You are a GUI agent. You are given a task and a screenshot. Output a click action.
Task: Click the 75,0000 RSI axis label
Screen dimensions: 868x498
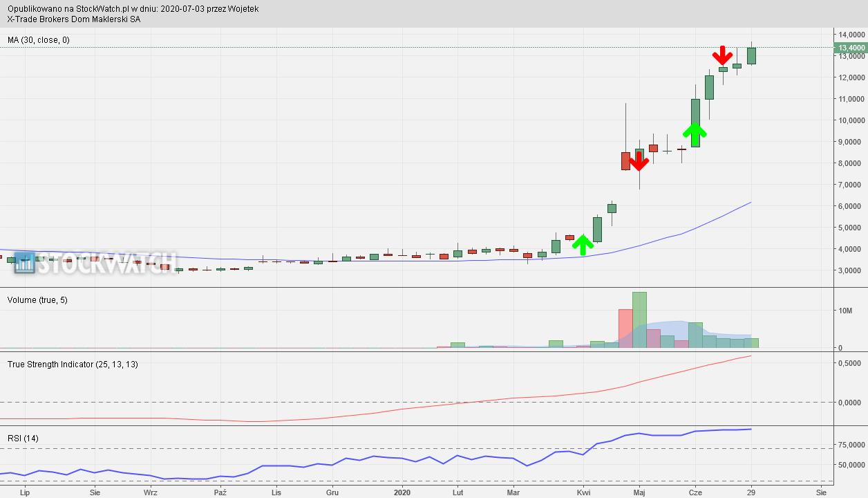(x=851, y=445)
